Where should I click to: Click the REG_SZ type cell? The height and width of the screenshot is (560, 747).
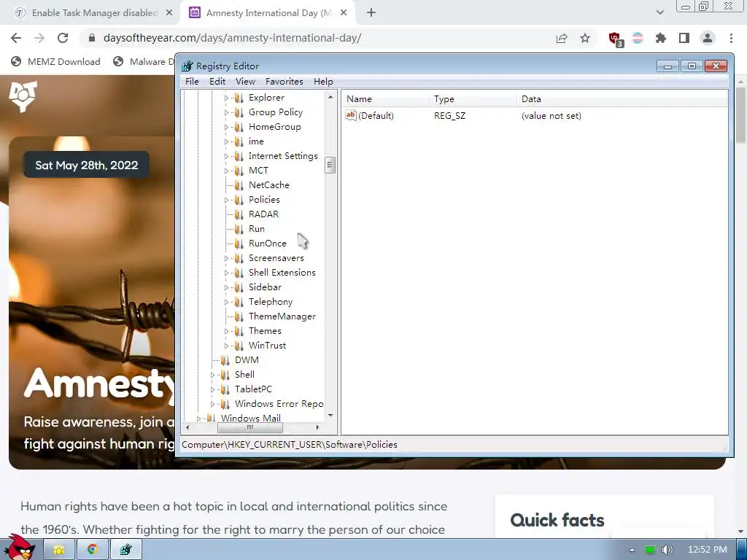coord(449,116)
